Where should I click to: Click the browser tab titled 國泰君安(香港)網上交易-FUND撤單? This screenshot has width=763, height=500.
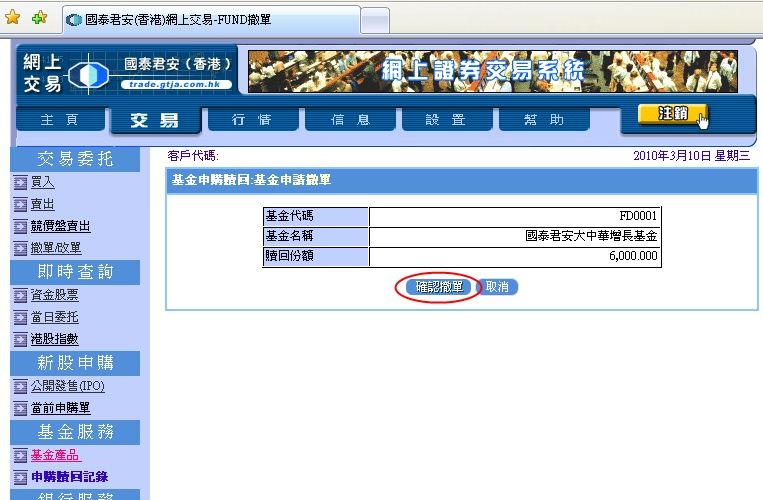pos(212,20)
